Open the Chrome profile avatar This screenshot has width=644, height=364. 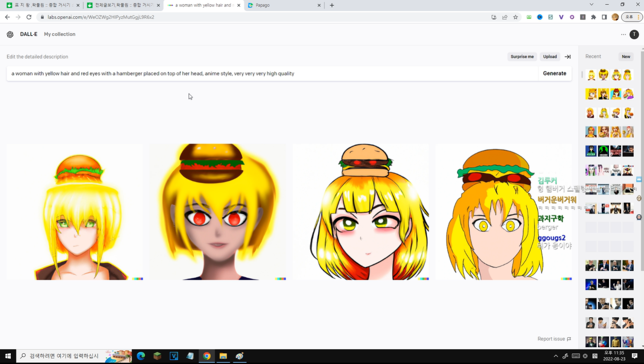[615, 17]
